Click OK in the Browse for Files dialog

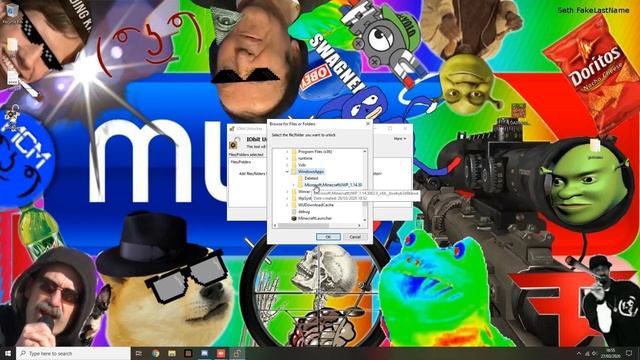pos(328,237)
